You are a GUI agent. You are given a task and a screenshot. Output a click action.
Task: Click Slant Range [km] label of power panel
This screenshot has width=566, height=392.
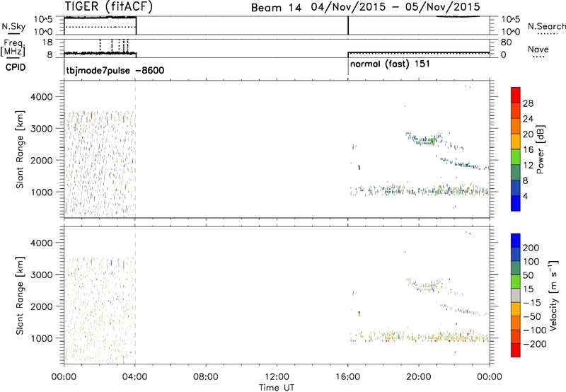(x=20, y=149)
